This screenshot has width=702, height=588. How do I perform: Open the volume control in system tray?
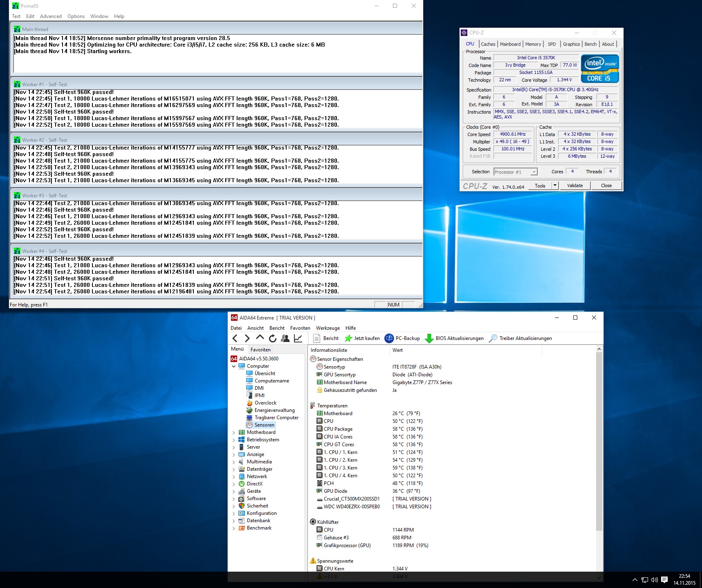(x=654, y=580)
